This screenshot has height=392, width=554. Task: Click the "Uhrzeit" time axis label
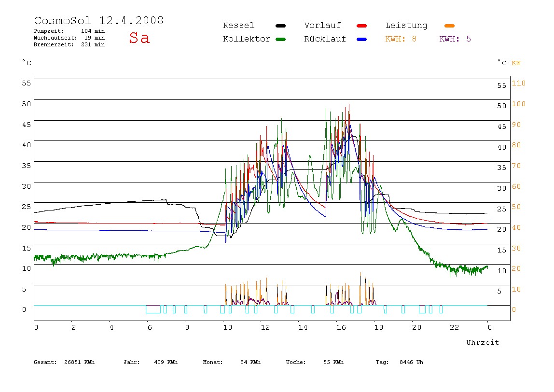tap(483, 342)
